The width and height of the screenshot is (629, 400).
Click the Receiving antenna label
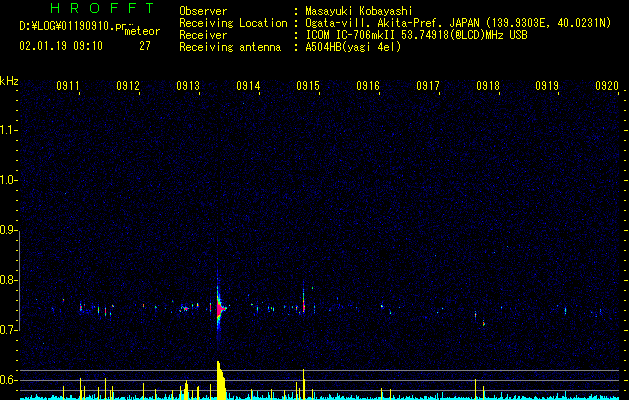pyautogui.click(x=230, y=47)
